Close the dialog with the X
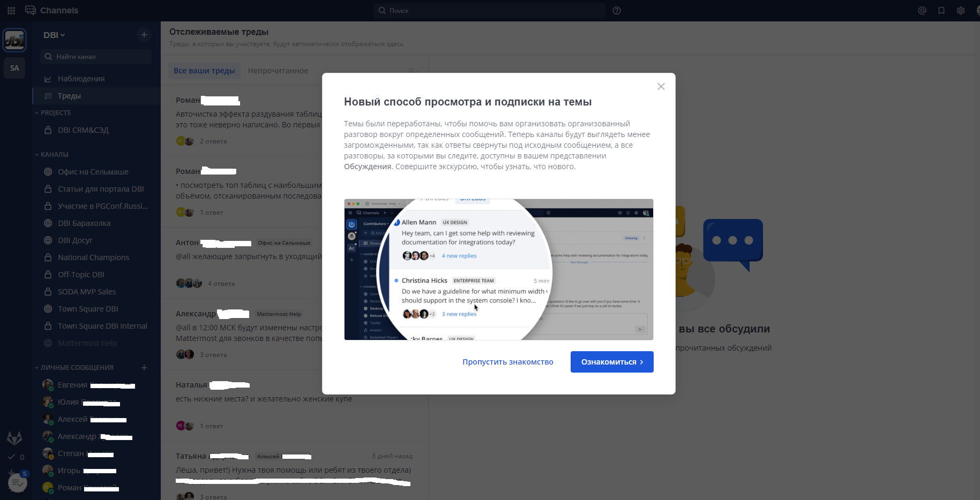Screen dimensions: 980x500 661,86
